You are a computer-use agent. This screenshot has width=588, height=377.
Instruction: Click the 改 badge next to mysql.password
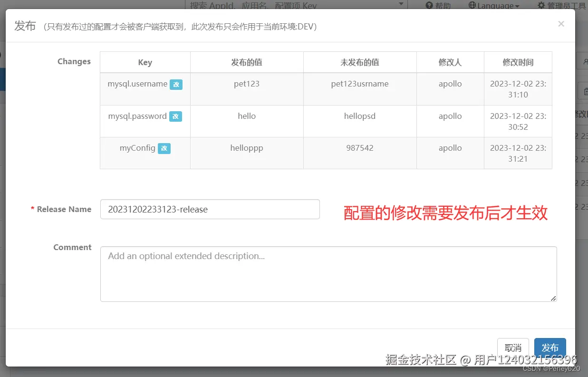(175, 116)
